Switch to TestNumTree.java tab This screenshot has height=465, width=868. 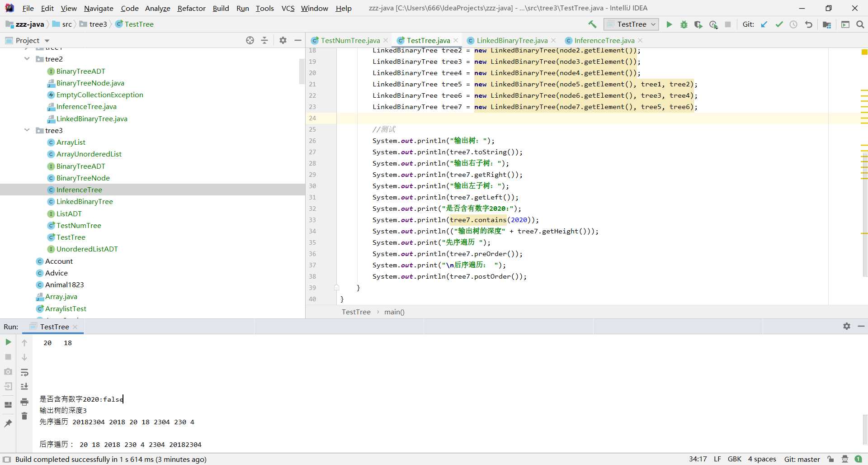(349, 40)
